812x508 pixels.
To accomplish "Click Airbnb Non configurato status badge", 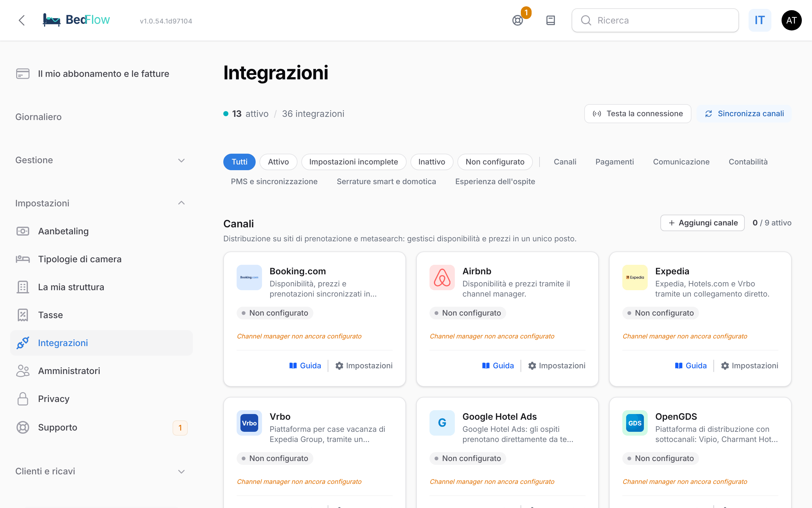I will pyautogui.click(x=468, y=313).
